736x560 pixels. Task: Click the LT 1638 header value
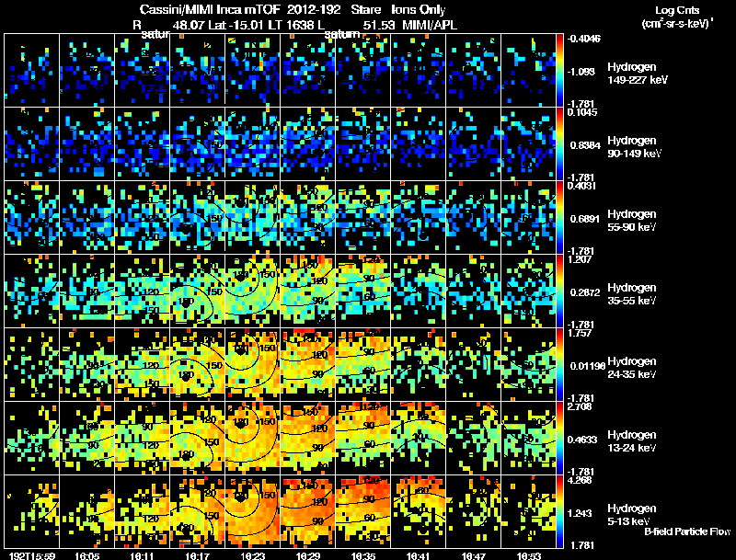pyautogui.click(x=291, y=25)
